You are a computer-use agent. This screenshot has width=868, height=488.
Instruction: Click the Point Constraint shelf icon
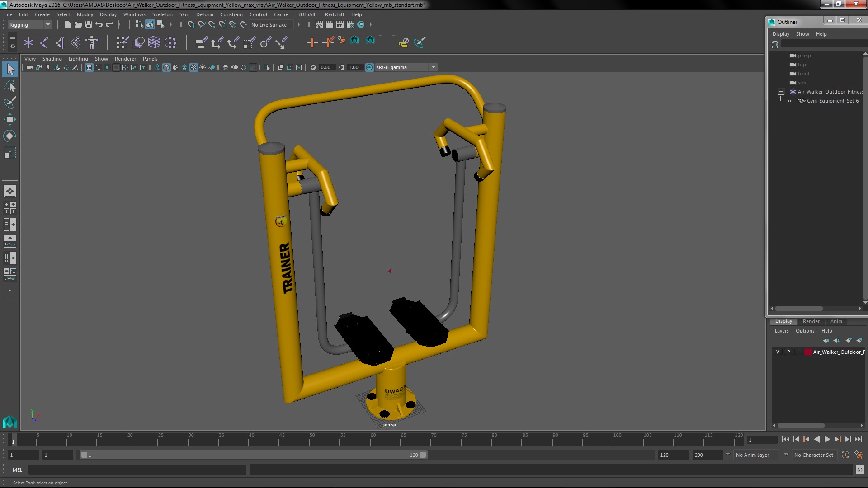(217, 42)
